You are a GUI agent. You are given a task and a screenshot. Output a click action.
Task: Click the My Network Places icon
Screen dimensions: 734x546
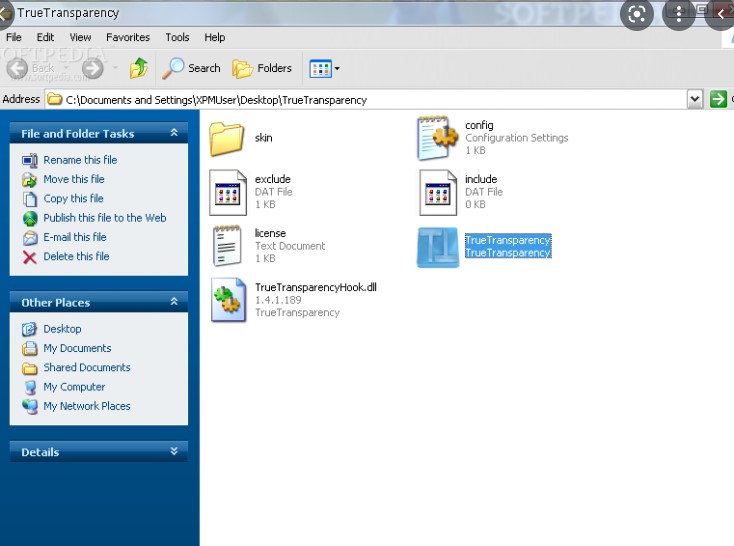click(30, 406)
